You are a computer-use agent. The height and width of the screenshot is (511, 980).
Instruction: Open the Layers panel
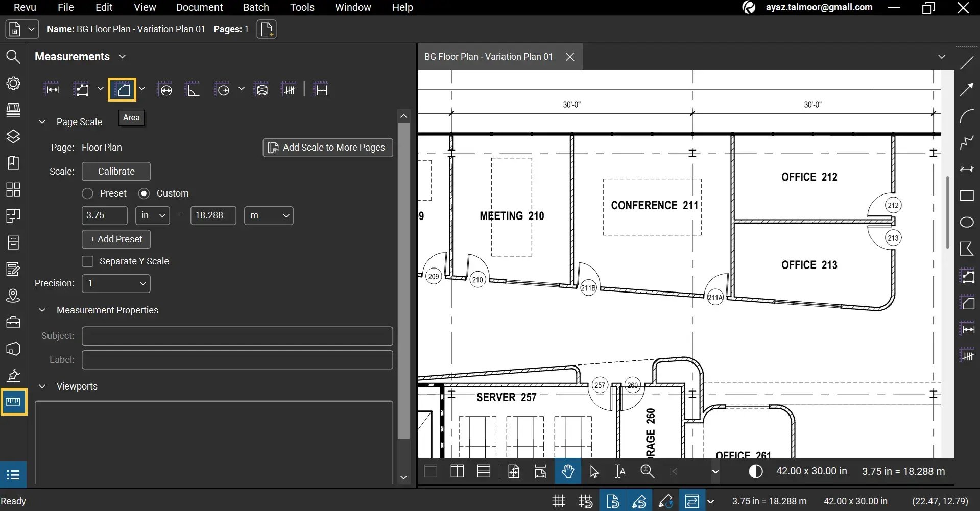[x=13, y=136]
